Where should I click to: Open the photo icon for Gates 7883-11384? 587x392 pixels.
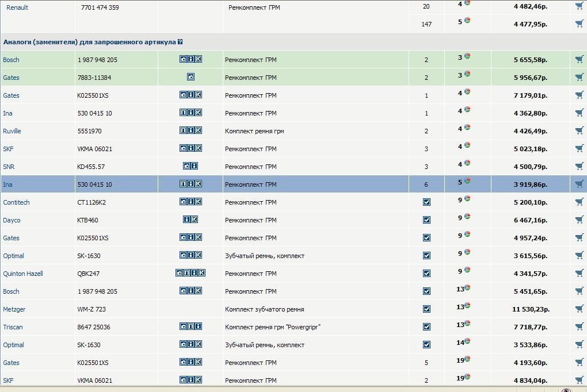[x=190, y=77]
